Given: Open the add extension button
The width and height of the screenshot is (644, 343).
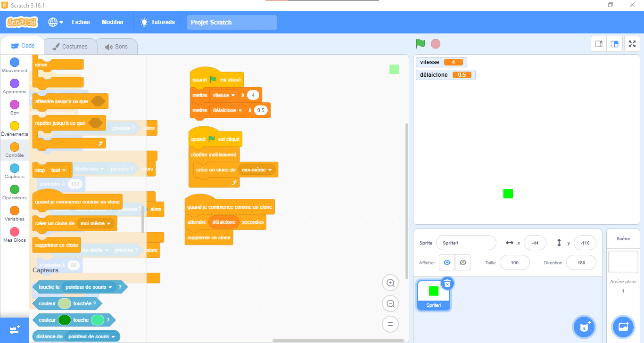Looking at the screenshot, I should click(x=14, y=330).
